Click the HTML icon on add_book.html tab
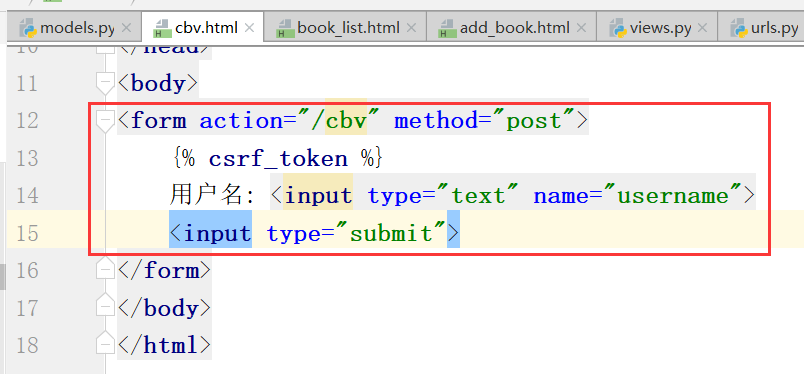Image resolution: width=804 pixels, height=374 pixels. tap(447, 29)
